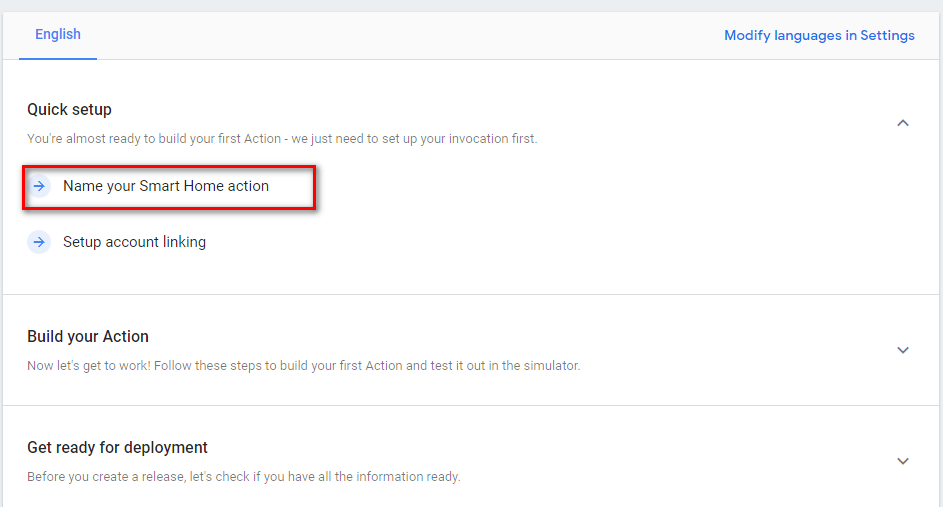Click the Build your Action heading
The width and height of the screenshot is (943, 507).
(88, 336)
